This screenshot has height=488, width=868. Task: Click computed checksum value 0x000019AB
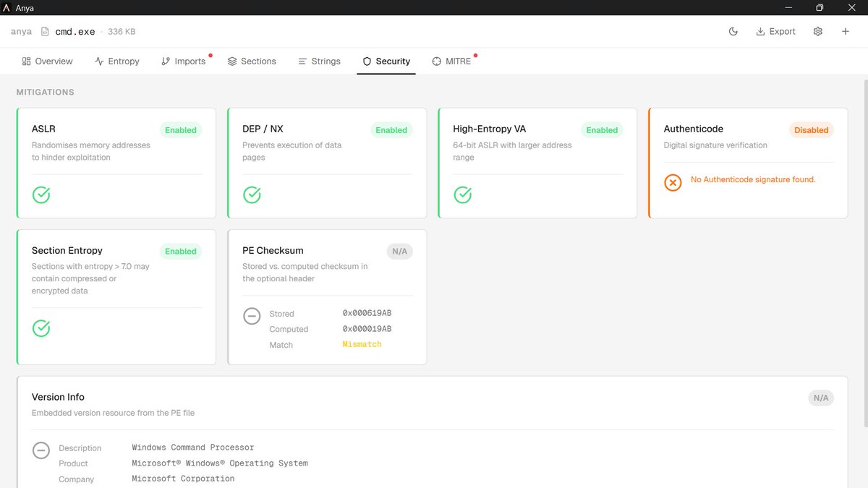click(x=367, y=329)
